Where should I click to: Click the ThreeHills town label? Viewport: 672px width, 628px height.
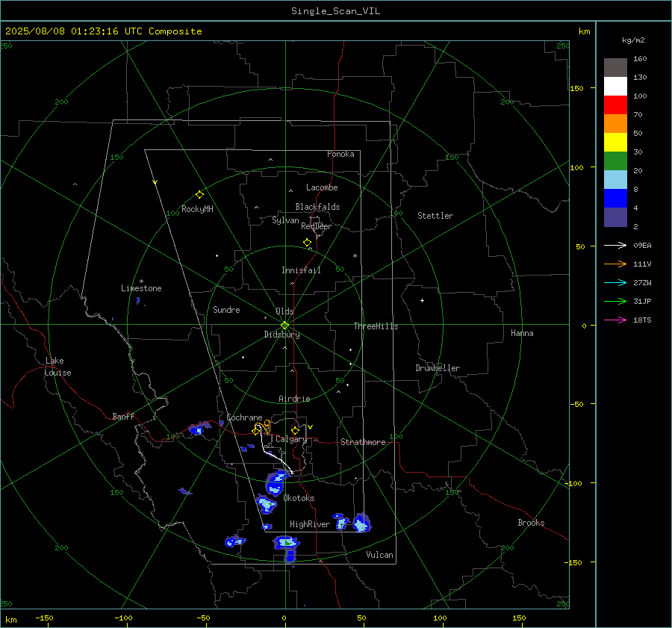click(x=376, y=326)
